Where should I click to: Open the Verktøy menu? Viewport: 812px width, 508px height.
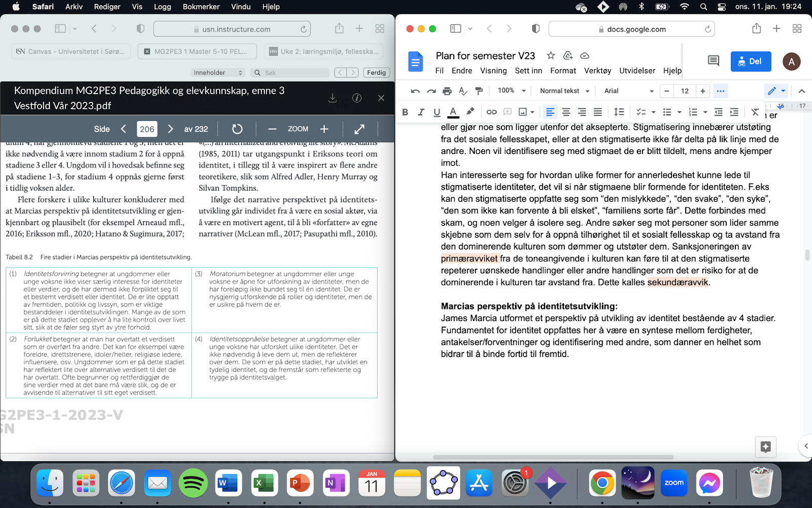[x=598, y=71]
